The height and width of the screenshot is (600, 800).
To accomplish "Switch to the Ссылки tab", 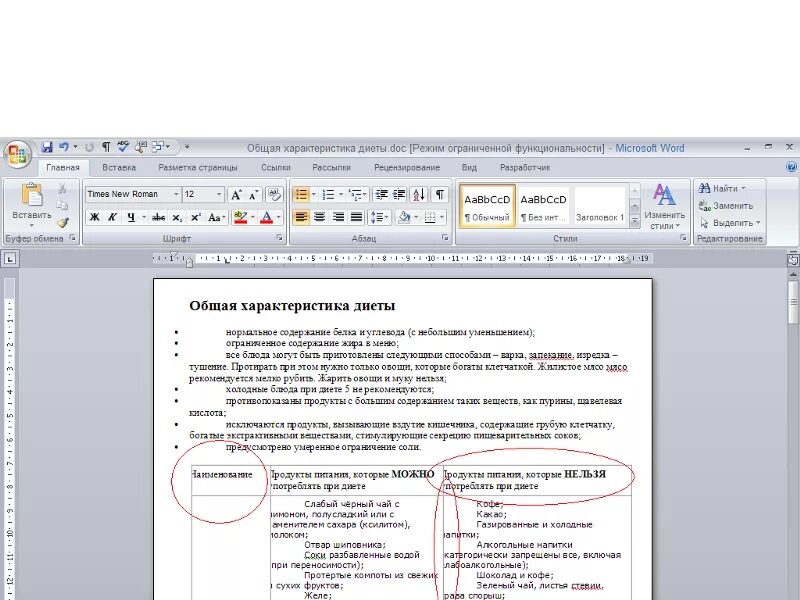I will pyautogui.click(x=276, y=167).
